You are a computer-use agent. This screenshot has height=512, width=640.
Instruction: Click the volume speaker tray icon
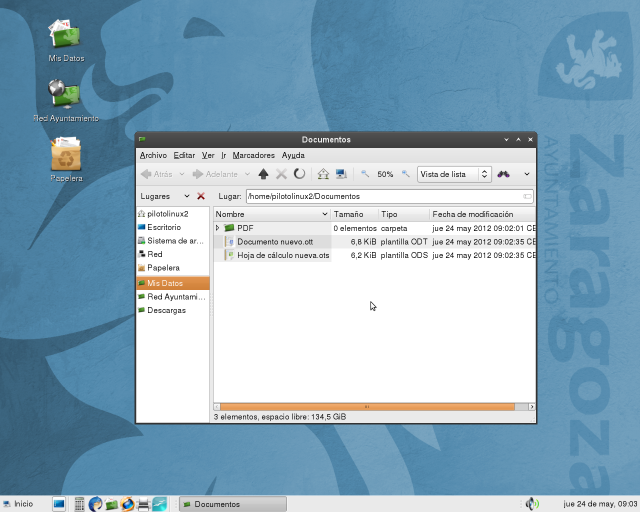click(x=532, y=504)
